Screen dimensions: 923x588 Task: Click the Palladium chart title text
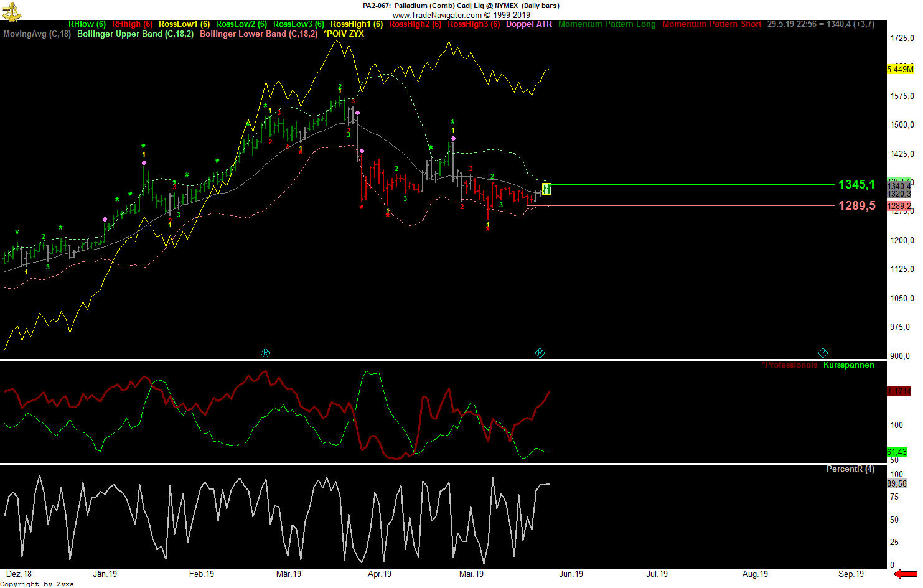(461, 6)
